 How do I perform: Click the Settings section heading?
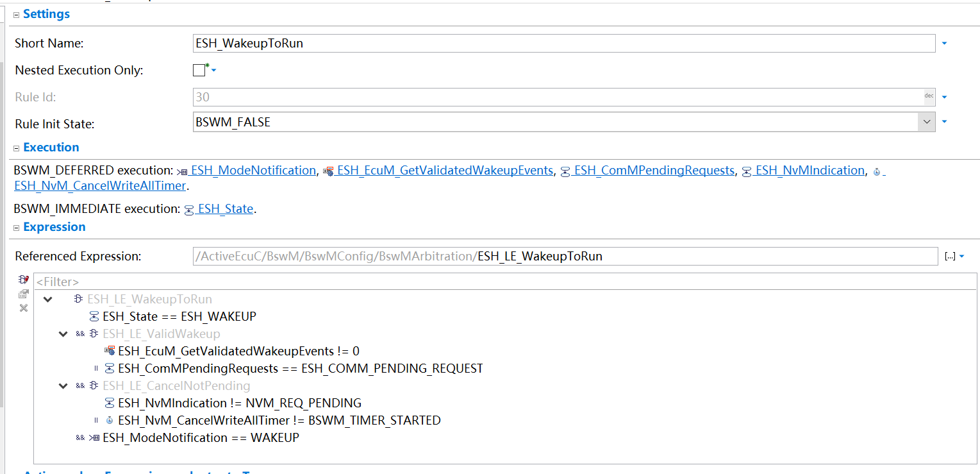[x=47, y=14]
